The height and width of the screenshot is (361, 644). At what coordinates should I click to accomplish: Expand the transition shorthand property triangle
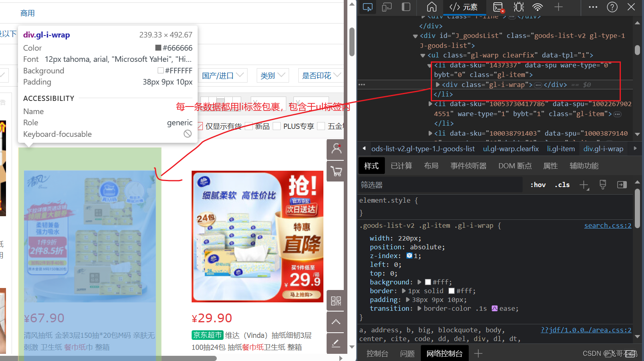tap(420, 308)
